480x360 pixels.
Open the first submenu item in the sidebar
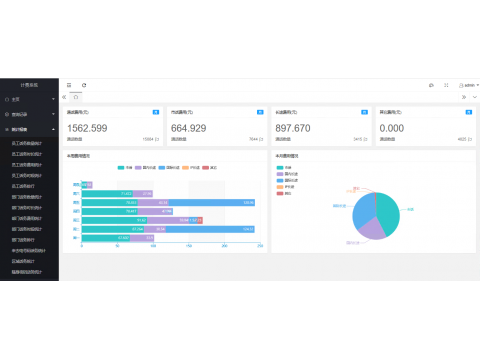coord(27,143)
